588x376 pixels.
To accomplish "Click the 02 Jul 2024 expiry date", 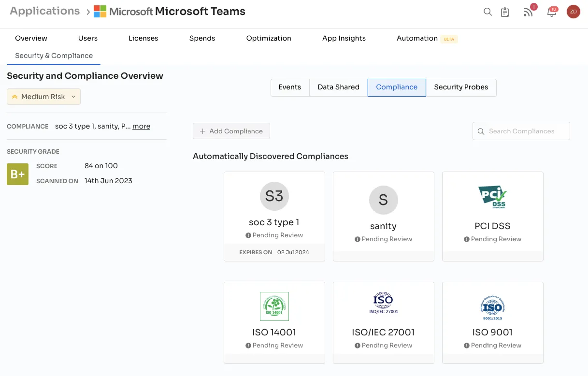I will pyautogui.click(x=293, y=252).
